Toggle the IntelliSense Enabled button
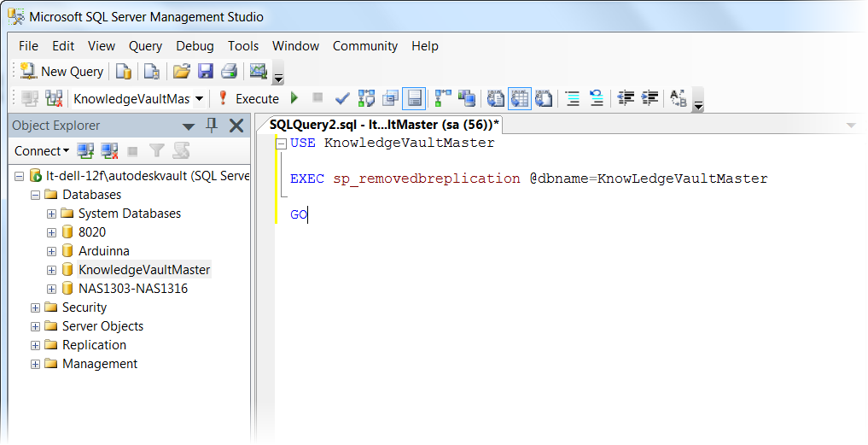 (414, 98)
